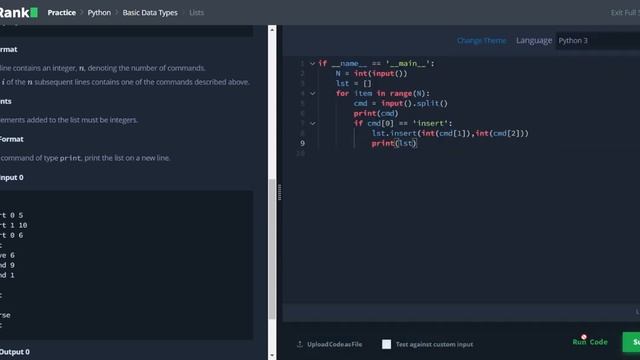Screen dimensions: 640x360
Task: Select the Lists breadcrumb item
Action: point(196,13)
